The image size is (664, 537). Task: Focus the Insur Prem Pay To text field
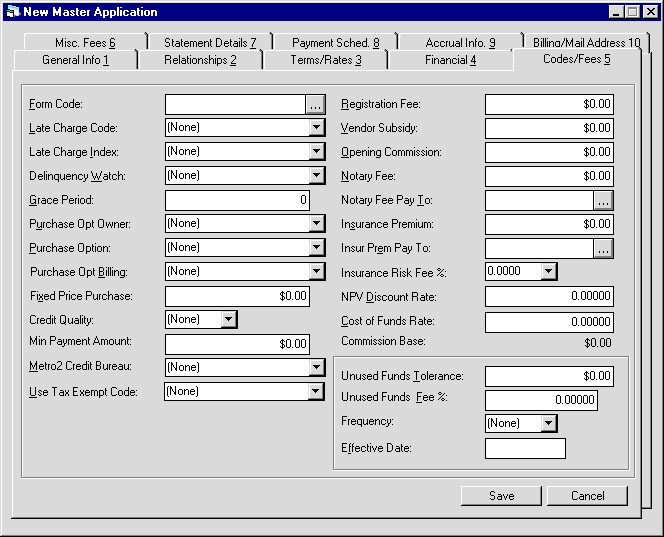540,249
